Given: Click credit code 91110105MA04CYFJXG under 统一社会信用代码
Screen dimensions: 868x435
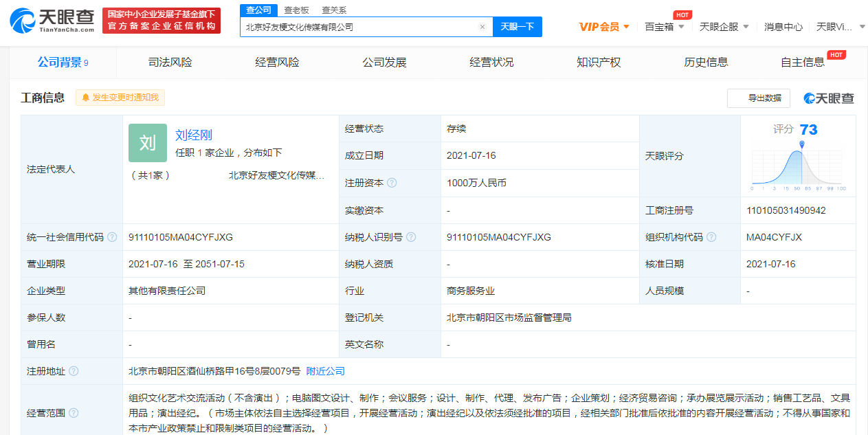Looking at the screenshot, I should pos(181,237).
